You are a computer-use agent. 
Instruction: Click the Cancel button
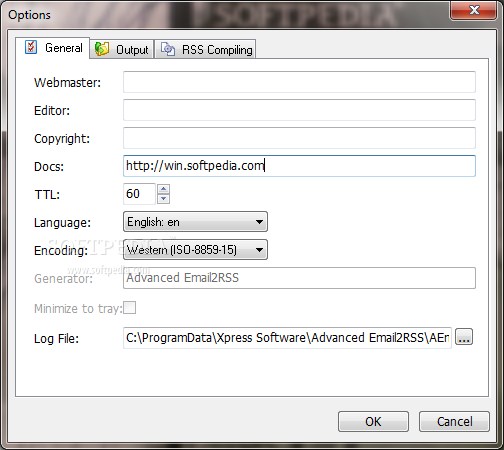(x=454, y=422)
